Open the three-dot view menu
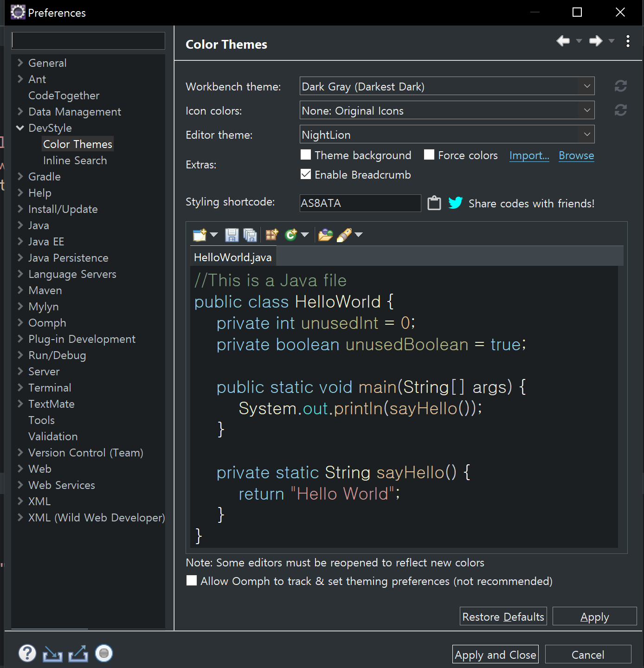Screen dimensions: 644x668 point(628,41)
